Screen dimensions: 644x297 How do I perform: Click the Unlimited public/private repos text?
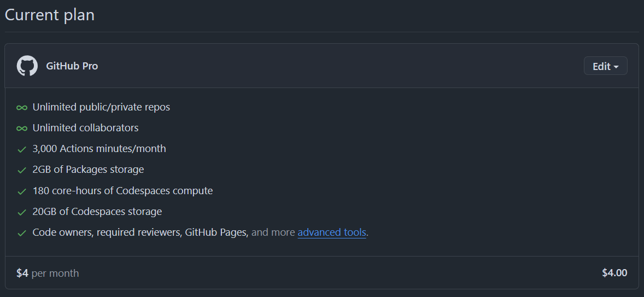coord(101,107)
